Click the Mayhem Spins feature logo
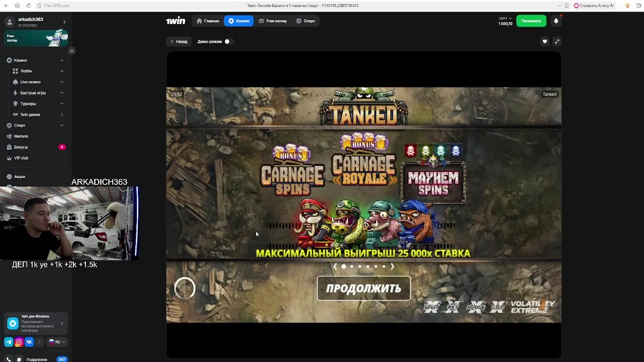Viewport: 644px width, 362px height. 433,173
